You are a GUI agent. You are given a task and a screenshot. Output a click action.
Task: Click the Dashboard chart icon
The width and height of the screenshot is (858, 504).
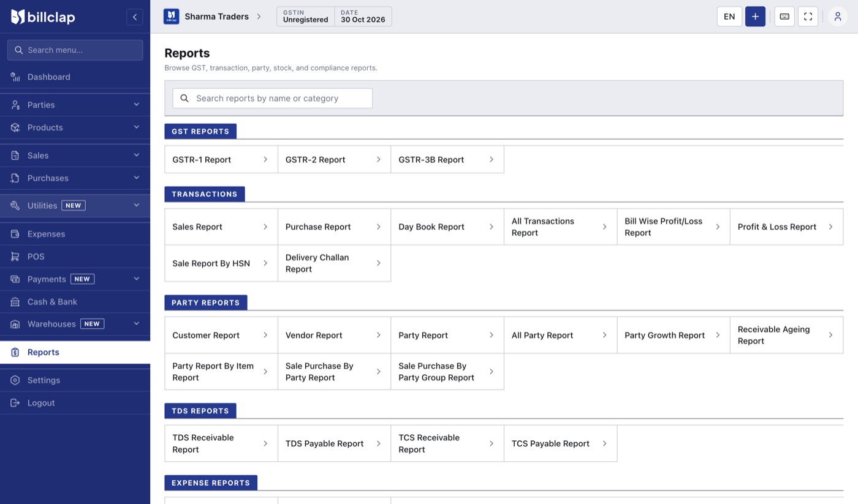pos(15,77)
